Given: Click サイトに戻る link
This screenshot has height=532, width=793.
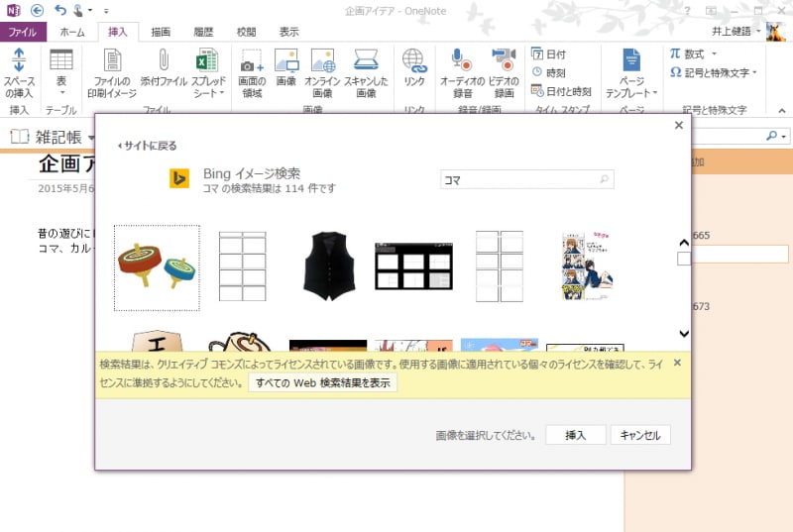Looking at the screenshot, I should pyautogui.click(x=148, y=146).
